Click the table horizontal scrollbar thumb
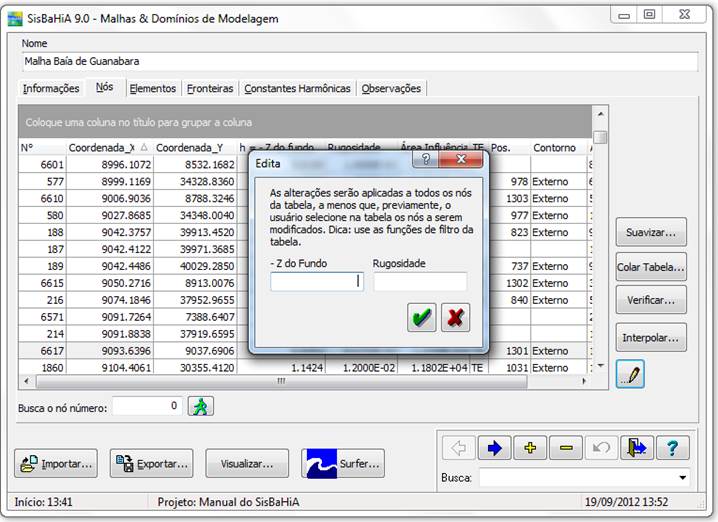 tap(281, 381)
